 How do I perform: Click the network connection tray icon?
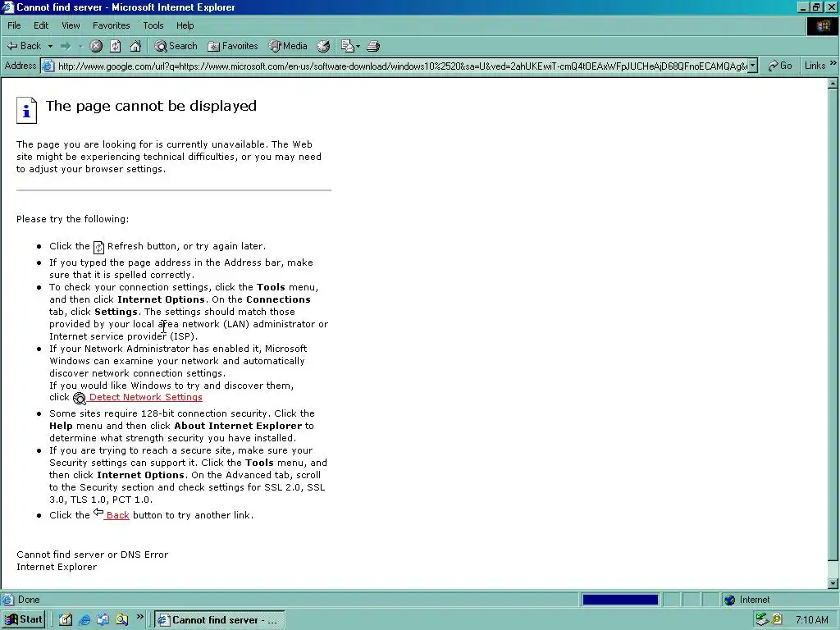pyautogui.click(x=762, y=619)
